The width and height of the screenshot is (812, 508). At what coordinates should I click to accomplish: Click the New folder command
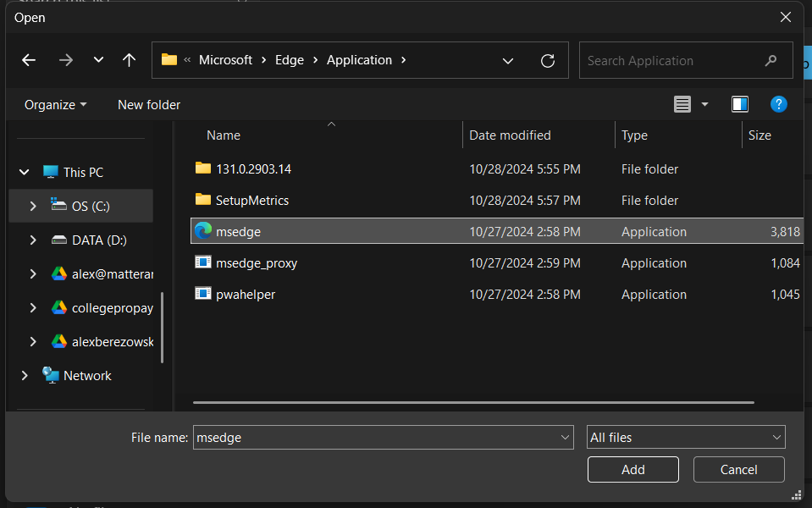coord(149,104)
